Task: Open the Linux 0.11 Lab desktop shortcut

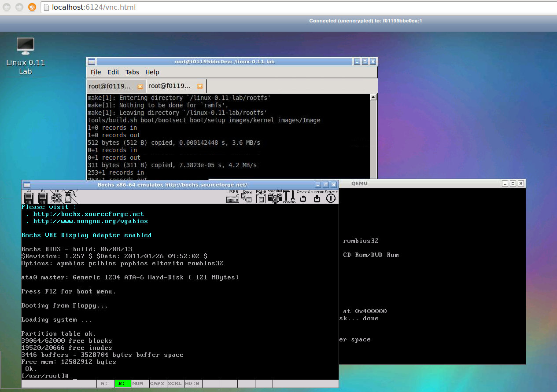Action: pos(25,46)
